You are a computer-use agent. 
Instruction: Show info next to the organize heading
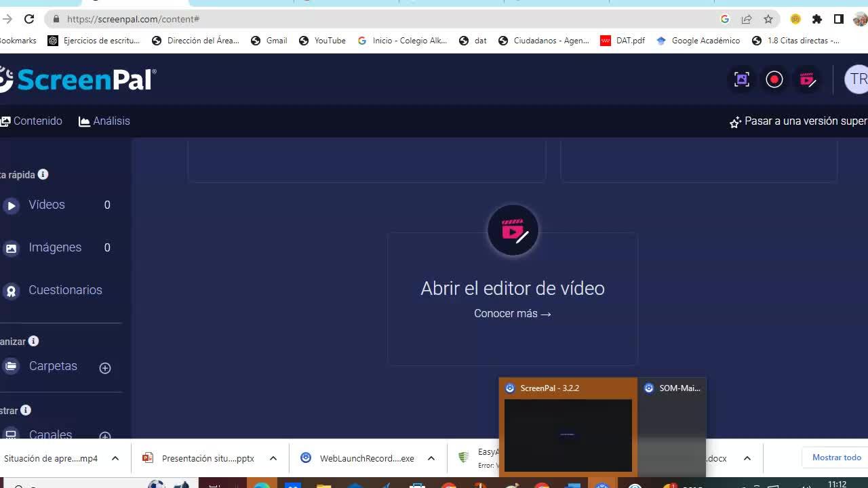click(33, 341)
